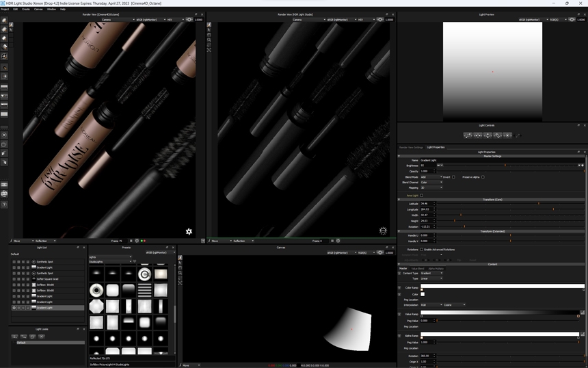Click the square outline icon in left toolbar
Viewport: 588px width, 368px height.
click(x=4, y=144)
